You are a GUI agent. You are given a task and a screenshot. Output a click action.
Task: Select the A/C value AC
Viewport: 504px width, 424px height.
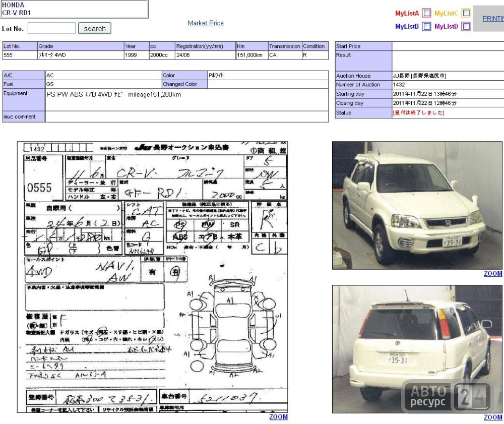pos(50,75)
